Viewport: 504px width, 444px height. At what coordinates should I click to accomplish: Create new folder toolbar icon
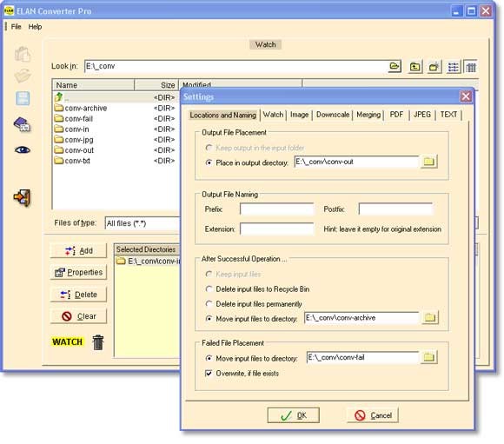click(x=434, y=67)
